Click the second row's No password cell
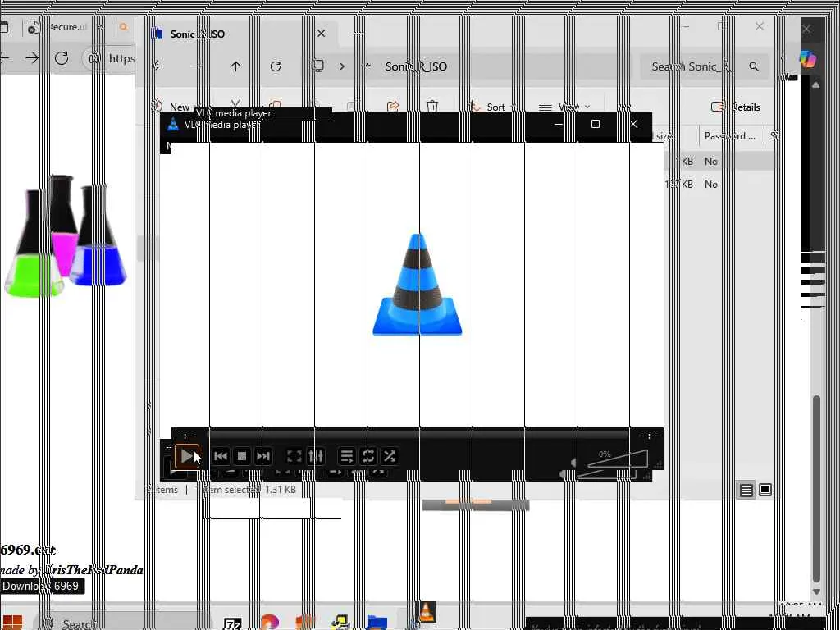This screenshot has width=840, height=630. click(711, 185)
